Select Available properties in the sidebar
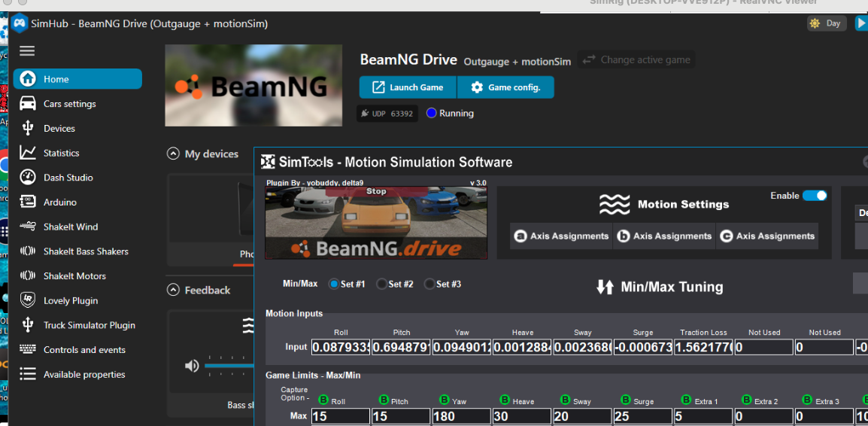This screenshot has height=426, width=868. point(83,374)
